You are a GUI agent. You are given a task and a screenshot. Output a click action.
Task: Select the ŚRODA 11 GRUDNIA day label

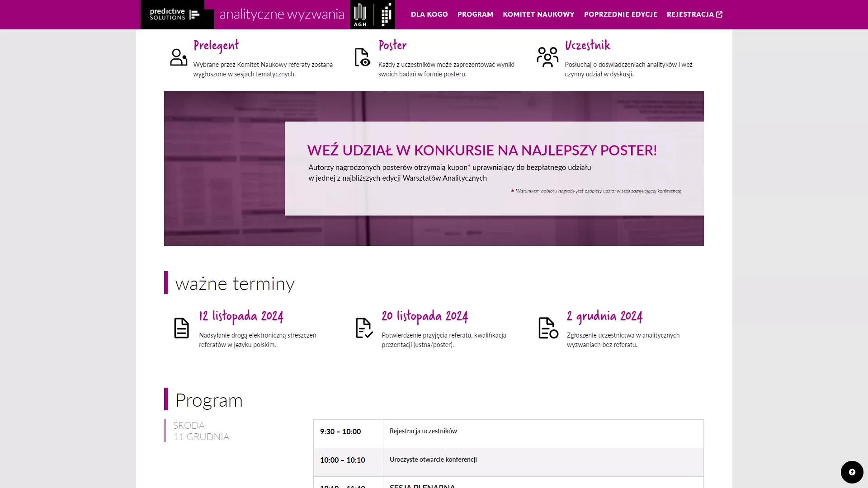(201, 431)
